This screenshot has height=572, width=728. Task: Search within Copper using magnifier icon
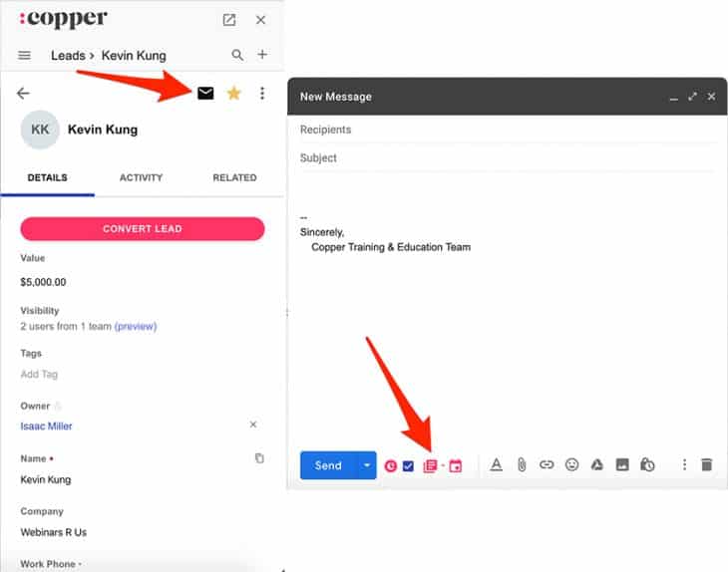237,55
